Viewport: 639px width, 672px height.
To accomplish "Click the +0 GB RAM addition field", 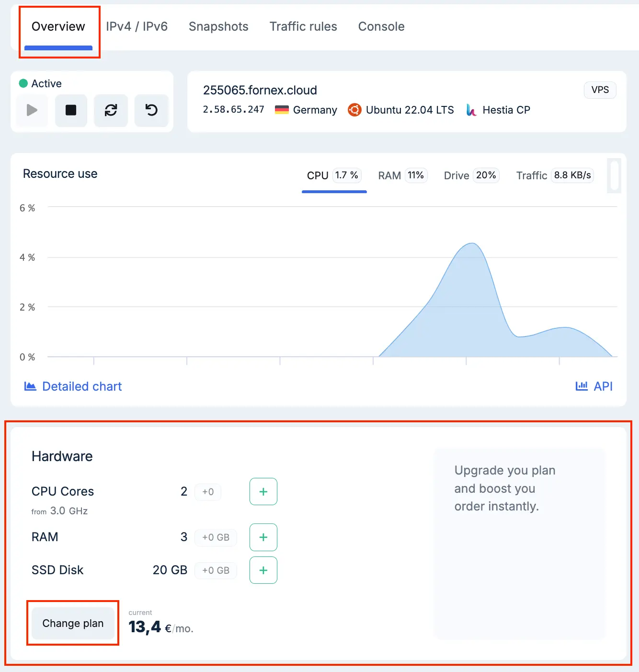I will point(216,537).
